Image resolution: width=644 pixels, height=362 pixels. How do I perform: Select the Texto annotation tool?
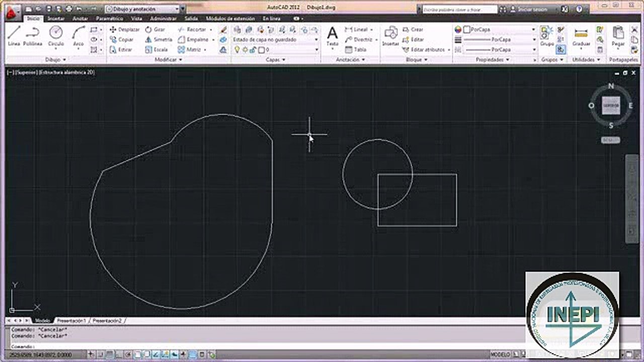333,37
